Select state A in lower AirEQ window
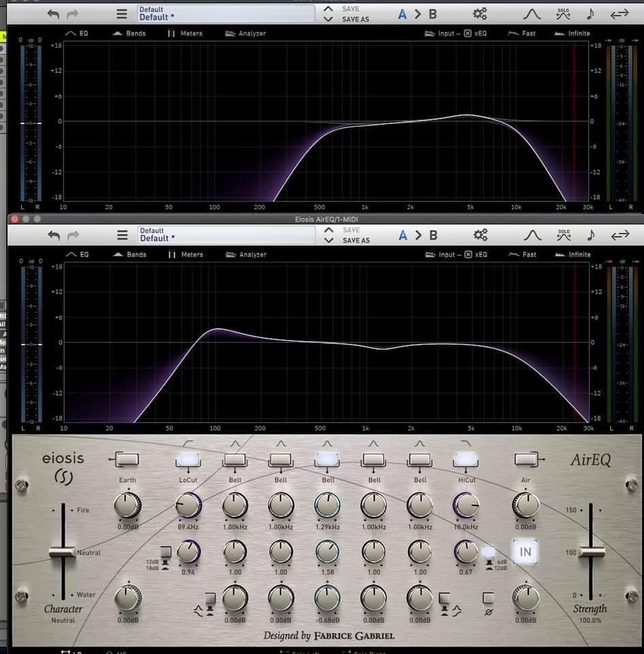Image resolution: width=644 pixels, height=654 pixels. click(x=402, y=235)
